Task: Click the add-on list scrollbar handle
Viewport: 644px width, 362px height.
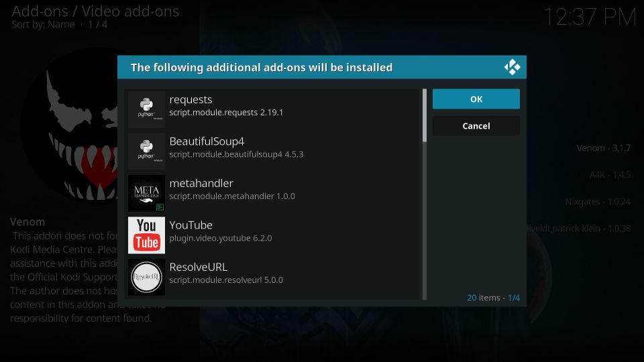Action: [424, 115]
